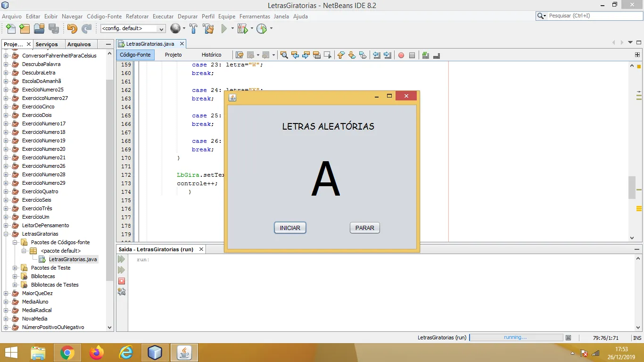644x362 pixels.
Task: Click the Undo arrow in toolbar
Action: point(72,29)
